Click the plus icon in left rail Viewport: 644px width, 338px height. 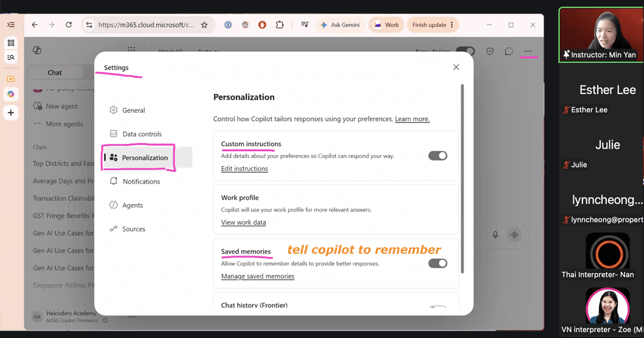pyautogui.click(x=11, y=113)
